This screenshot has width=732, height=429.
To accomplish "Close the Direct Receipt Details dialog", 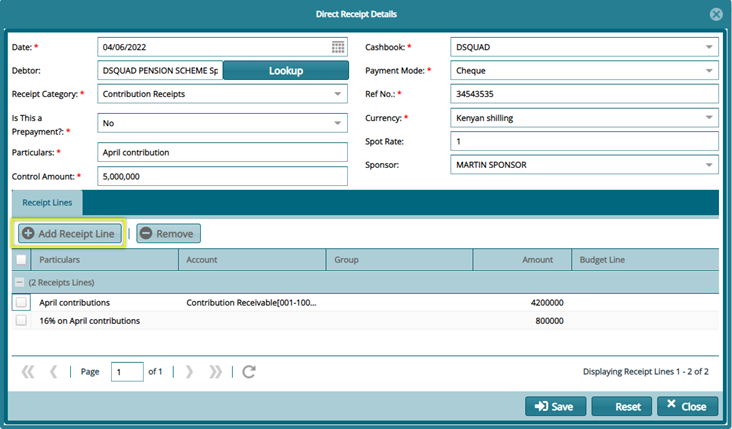I will pyautogui.click(x=716, y=14).
